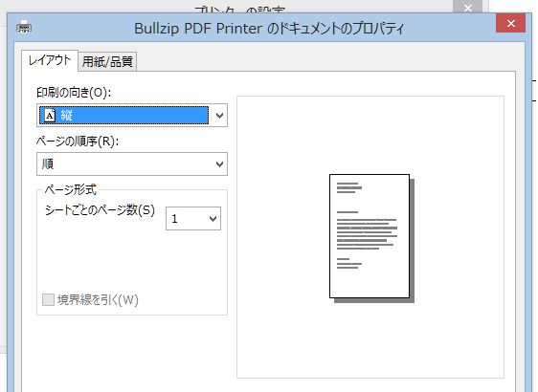Click the dialog title bar text
This screenshot has height=392, width=538.
pos(269,29)
